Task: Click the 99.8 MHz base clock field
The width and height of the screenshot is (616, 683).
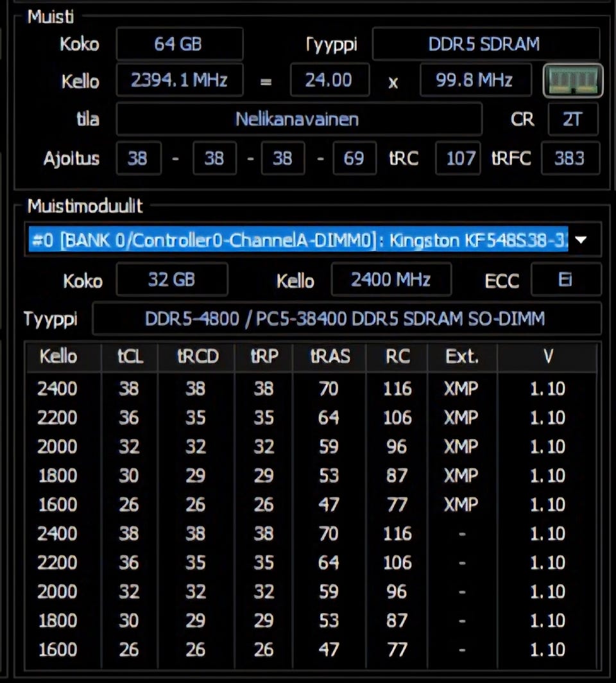Action: pyautogui.click(x=475, y=80)
